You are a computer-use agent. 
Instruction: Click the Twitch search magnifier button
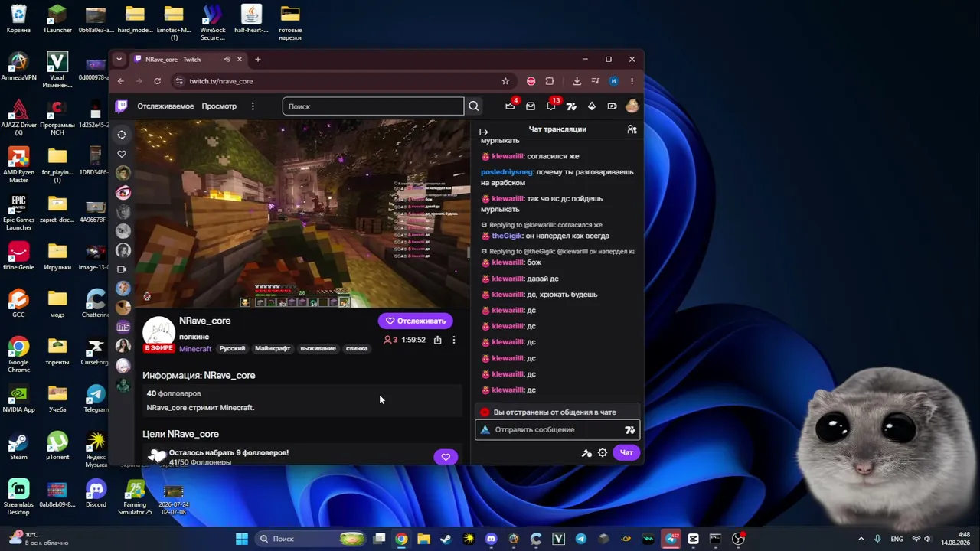click(473, 106)
